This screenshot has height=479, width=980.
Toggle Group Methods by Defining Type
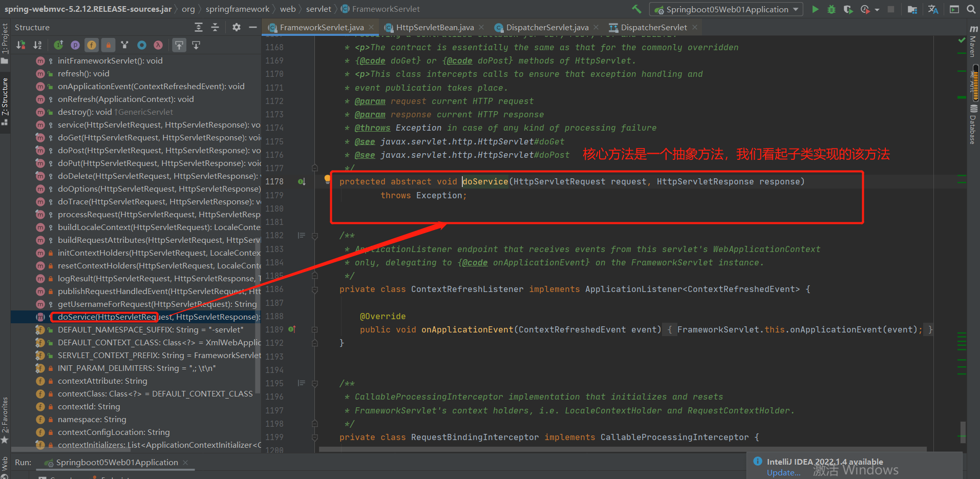pyautogui.click(x=124, y=45)
